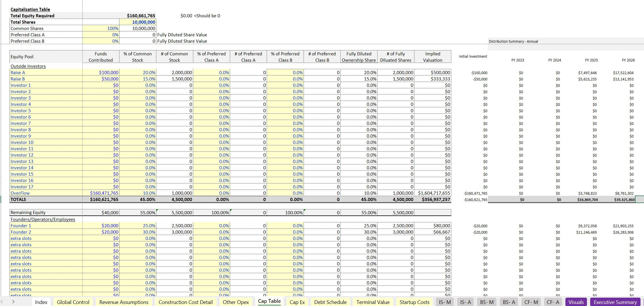Image resolution: width=644 pixels, height=306 pixels.
Task: Select the Total Equity Required amount cell
Action: pos(138,16)
